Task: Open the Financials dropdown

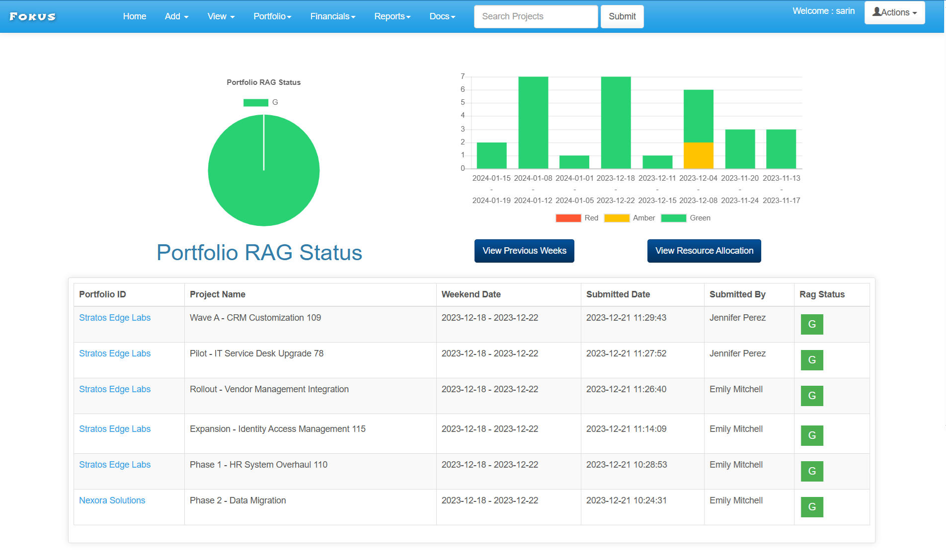Action: point(332,16)
